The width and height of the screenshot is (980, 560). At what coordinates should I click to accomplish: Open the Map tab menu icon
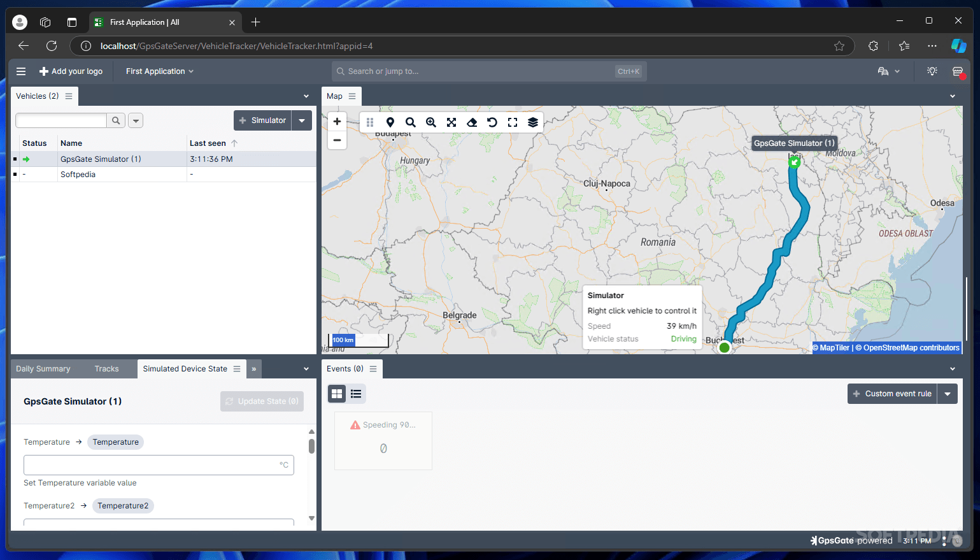click(x=352, y=96)
